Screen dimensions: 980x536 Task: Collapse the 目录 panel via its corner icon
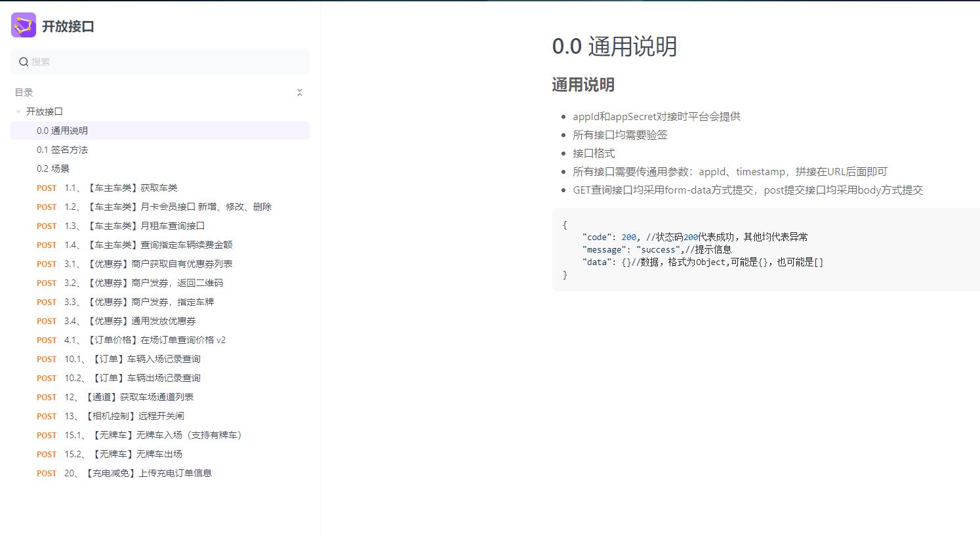point(300,93)
